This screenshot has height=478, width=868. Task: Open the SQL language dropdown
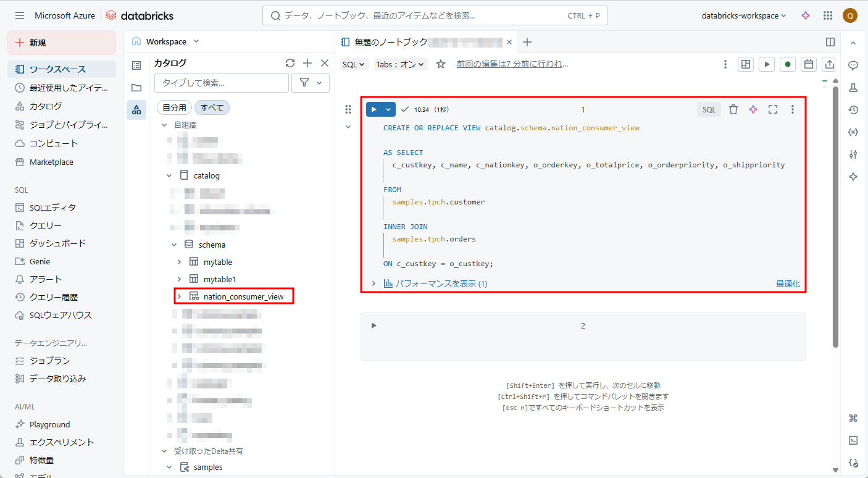[x=354, y=64]
